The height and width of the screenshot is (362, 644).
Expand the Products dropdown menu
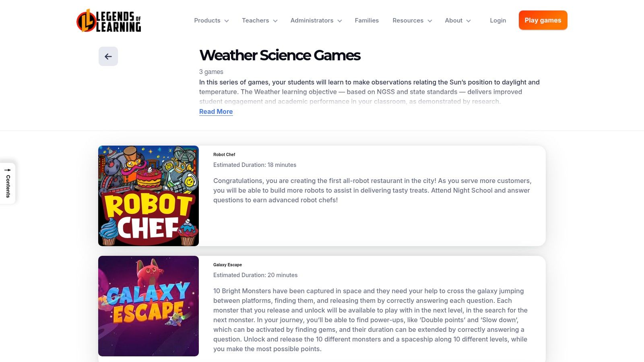211,20
